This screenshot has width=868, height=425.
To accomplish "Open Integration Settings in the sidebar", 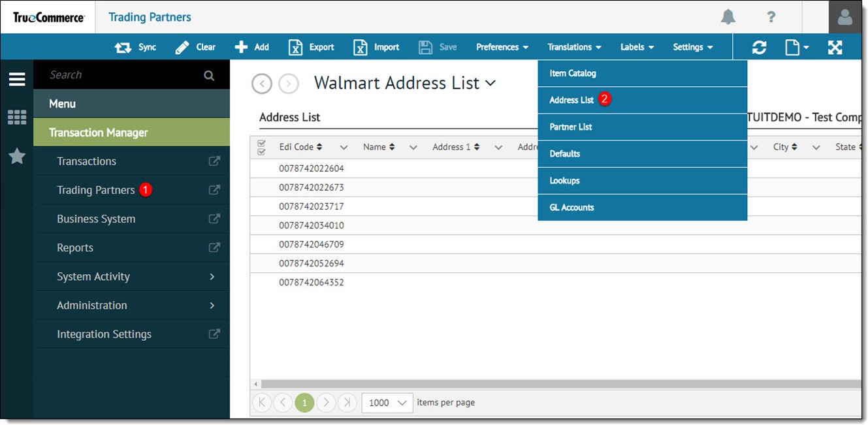I will (104, 334).
